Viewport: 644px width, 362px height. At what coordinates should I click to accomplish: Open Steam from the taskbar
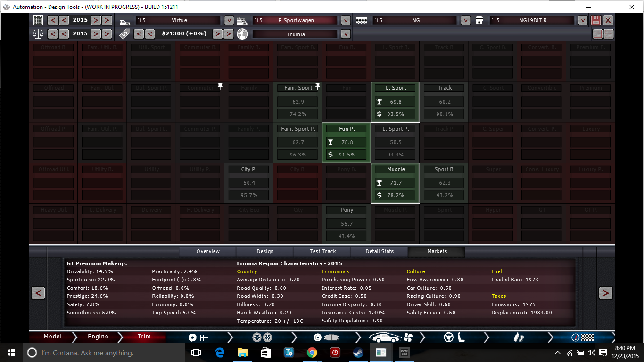click(x=358, y=353)
